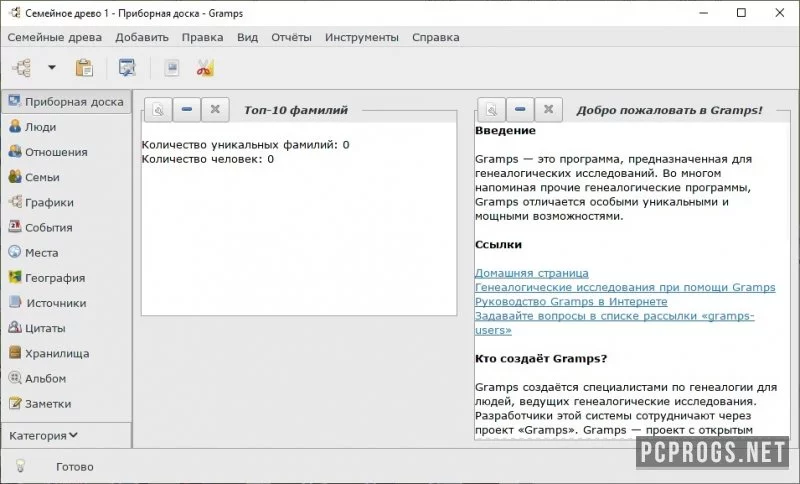This screenshot has height=484, width=800.
Task: Open the Справка menu
Action: coord(436,37)
